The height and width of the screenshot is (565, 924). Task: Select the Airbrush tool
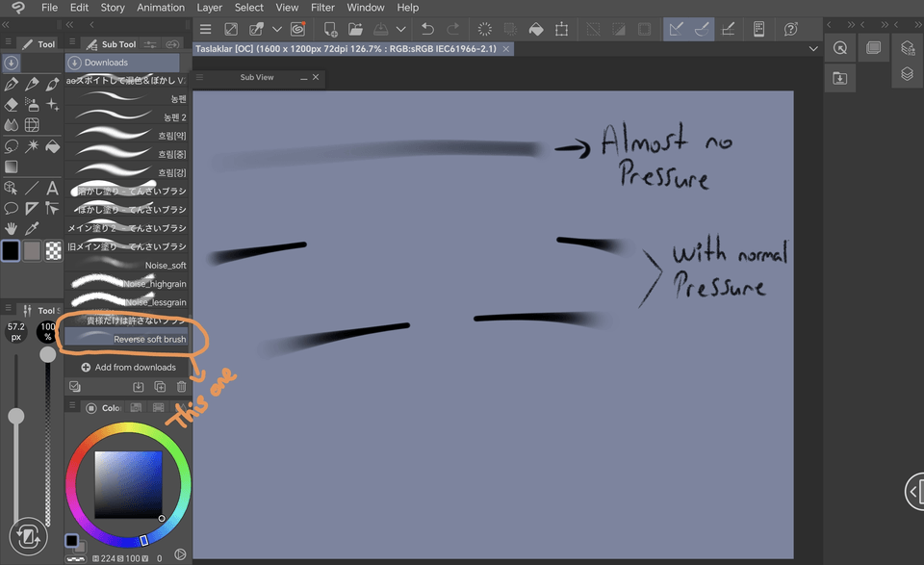point(32,105)
